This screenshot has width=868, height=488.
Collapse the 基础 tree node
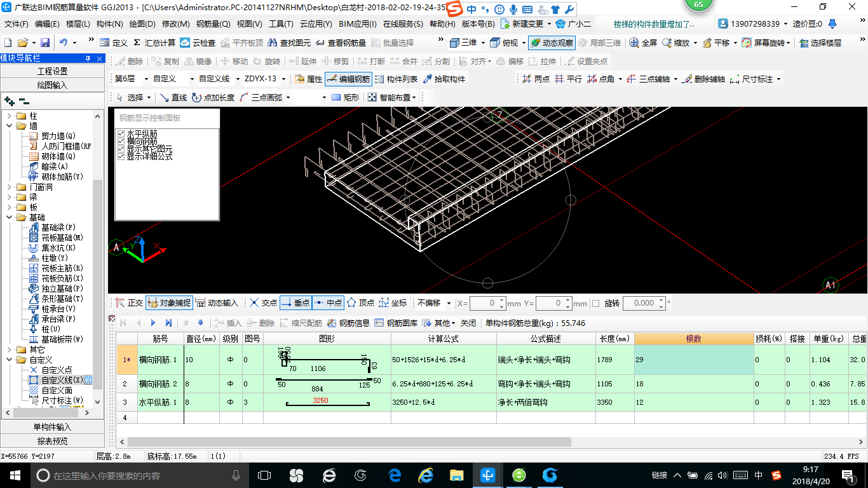pyautogui.click(x=10, y=217)
